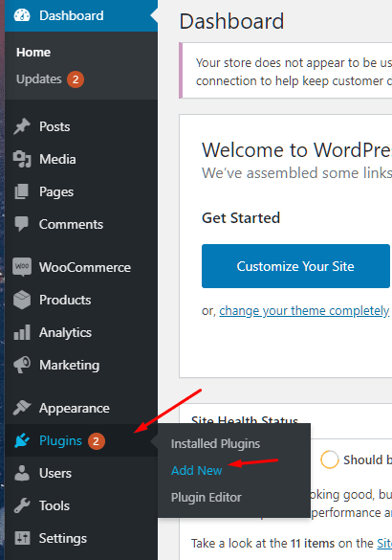The image size is (392, 560).
Task: Click the Tools wrench icon
Action: coord(22,505)
